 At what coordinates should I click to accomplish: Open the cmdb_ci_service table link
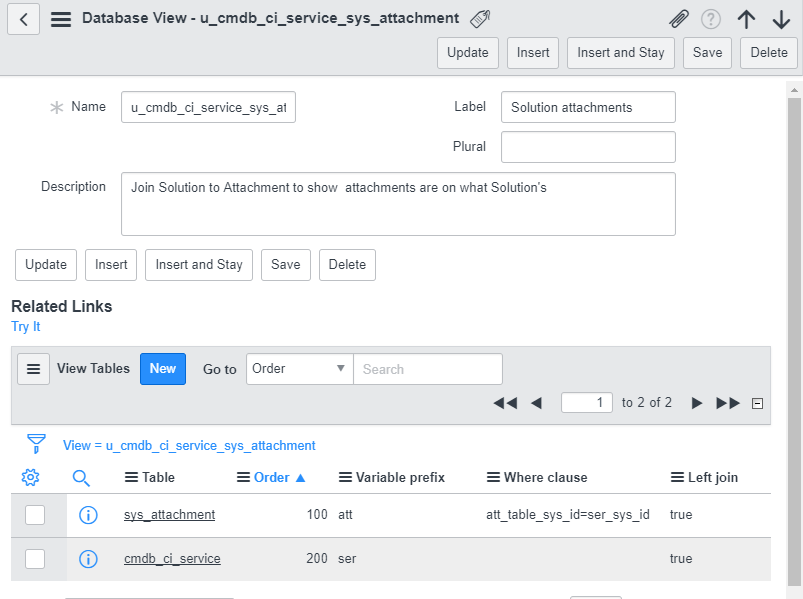[172, 559]
